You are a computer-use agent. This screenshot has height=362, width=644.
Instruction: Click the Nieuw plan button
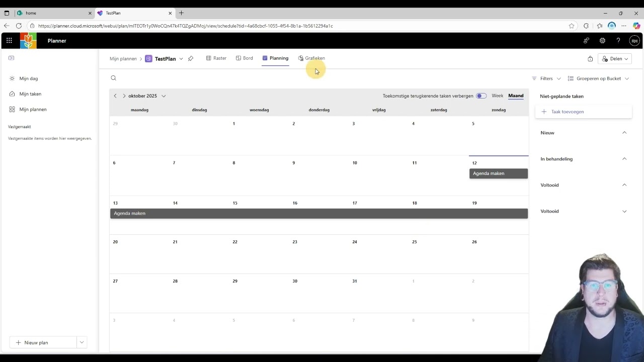pos(43,342)
